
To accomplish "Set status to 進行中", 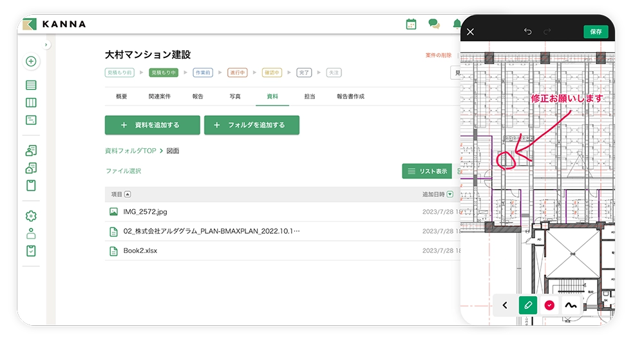I will click(x=238, y=73).
